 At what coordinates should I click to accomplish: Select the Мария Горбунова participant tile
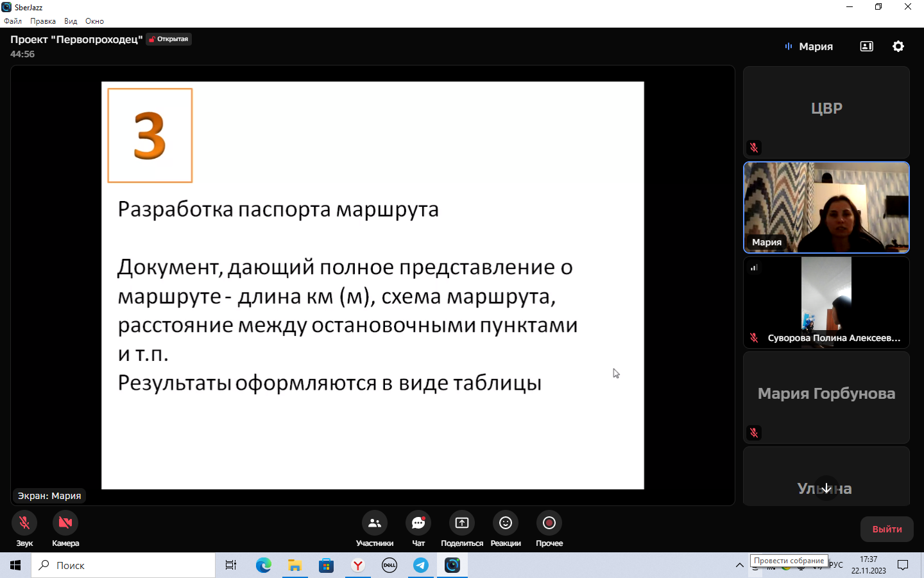(x=826, y=397)
